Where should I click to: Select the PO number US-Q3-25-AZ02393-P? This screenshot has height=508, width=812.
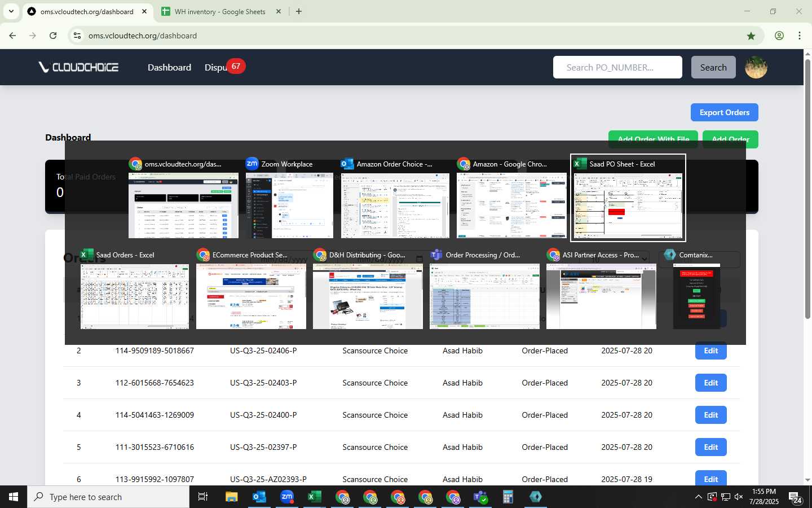tap(268, 479)
